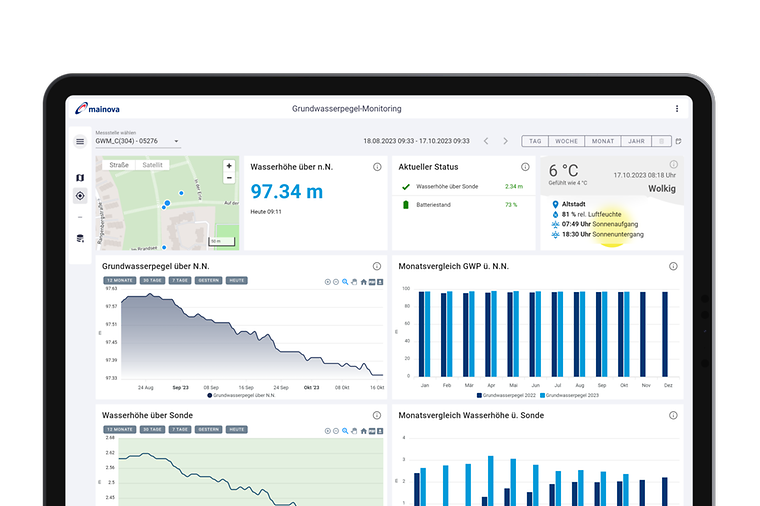
Task: Select the JAHR time range tab
Action: point(636,141)
